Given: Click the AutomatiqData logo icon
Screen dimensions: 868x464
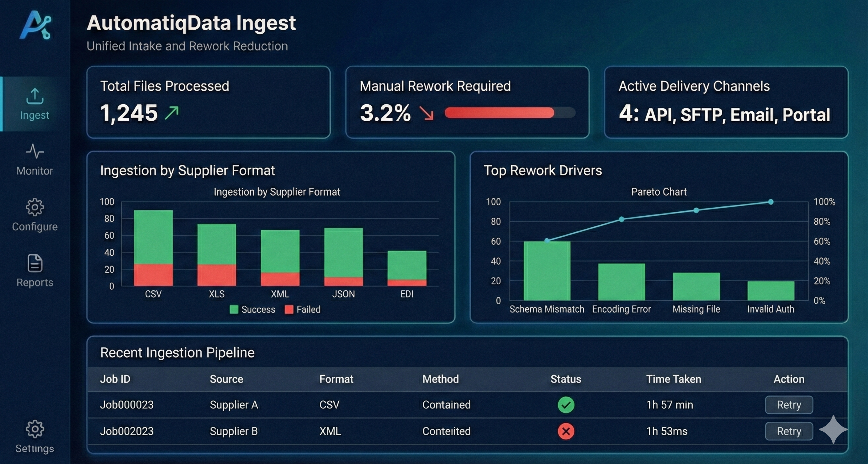Looking at the screenshot, I should (x=35, y=25).
